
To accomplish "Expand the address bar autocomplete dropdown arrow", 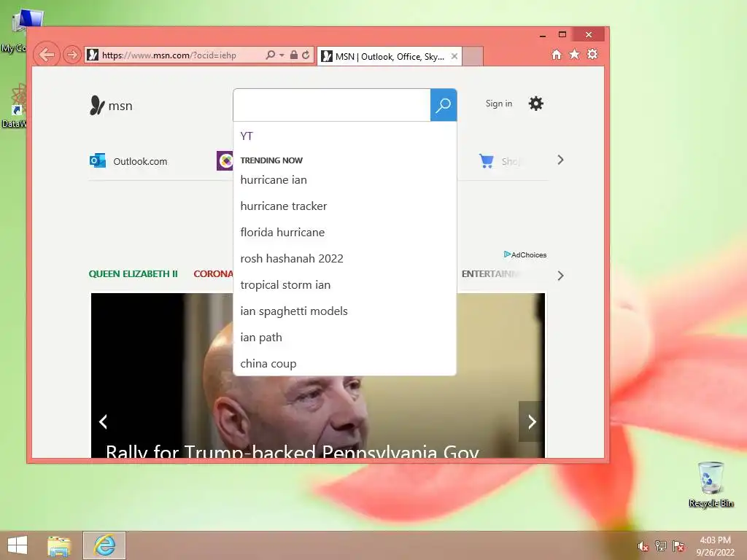I will coord(282,55).
